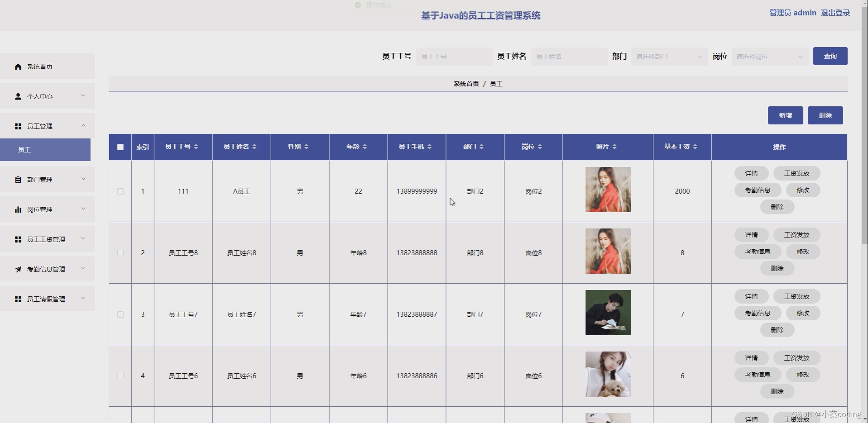Screen dimensions: 868x423
Task: Click the person icon beside 个人中心
Action: click(x=18, y=96)
